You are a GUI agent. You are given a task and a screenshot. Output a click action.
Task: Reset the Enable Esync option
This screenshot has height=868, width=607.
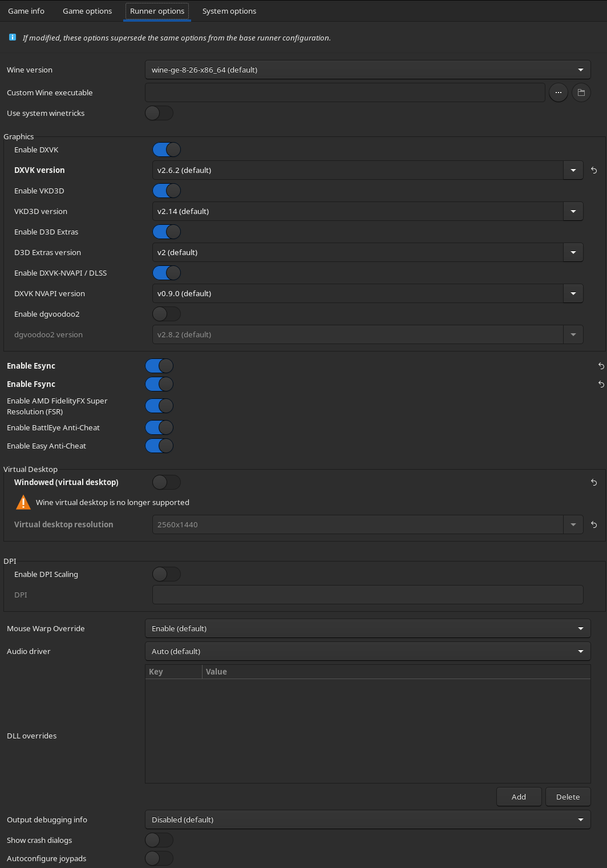601,366
